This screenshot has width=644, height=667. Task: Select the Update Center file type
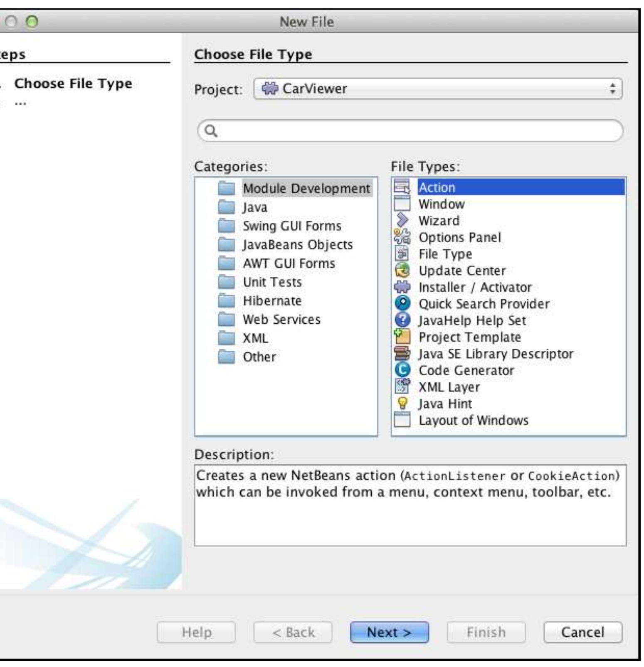[x=462, y=270]
